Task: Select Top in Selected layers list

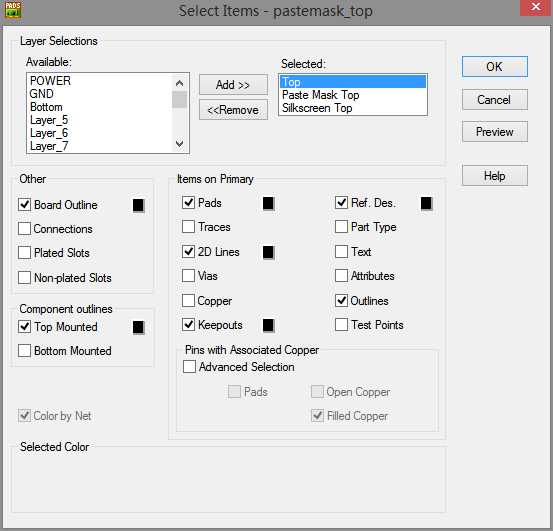Action: tap(353, 82)
